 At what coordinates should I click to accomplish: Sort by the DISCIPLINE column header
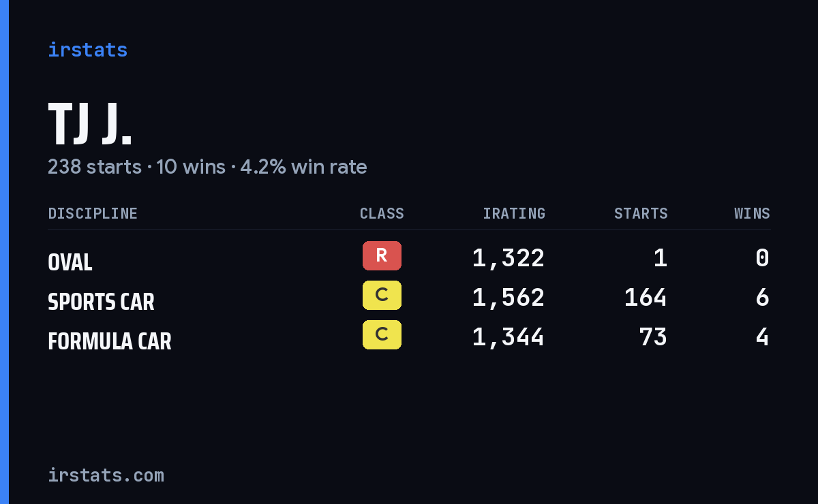pos(93,214)
